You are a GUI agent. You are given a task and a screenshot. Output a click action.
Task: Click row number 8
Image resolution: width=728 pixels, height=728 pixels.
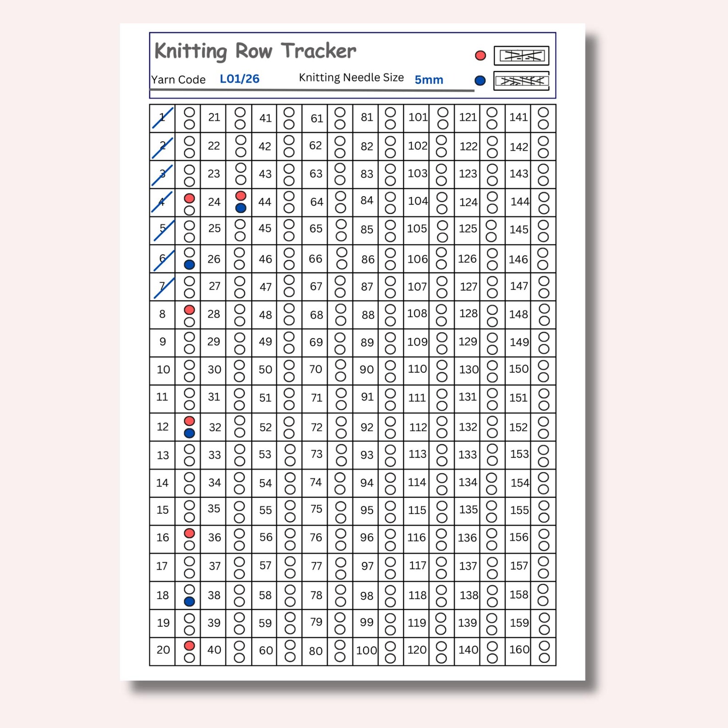pyautogui.click(x=162, y=314)
